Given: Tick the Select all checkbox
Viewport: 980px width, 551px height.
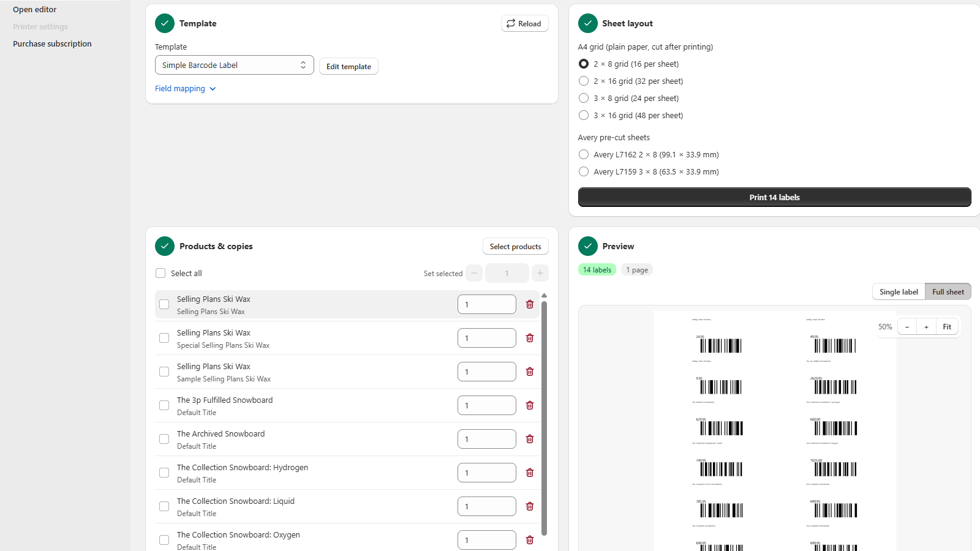Looking at the screenshot, I should click(160, 273).
